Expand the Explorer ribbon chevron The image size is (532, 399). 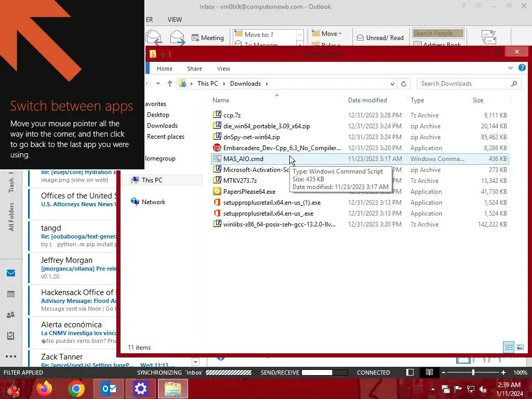(x=510, y=68)
